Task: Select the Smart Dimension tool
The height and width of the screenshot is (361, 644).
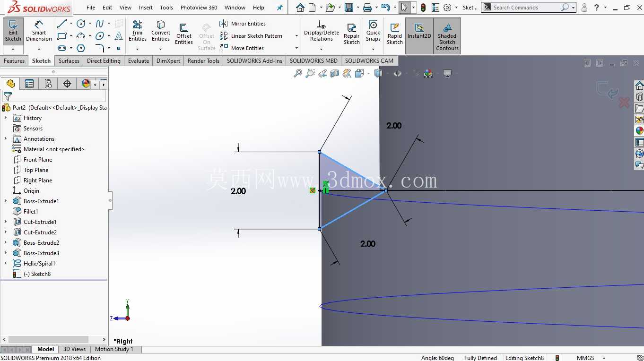Action: coord(39,31)
